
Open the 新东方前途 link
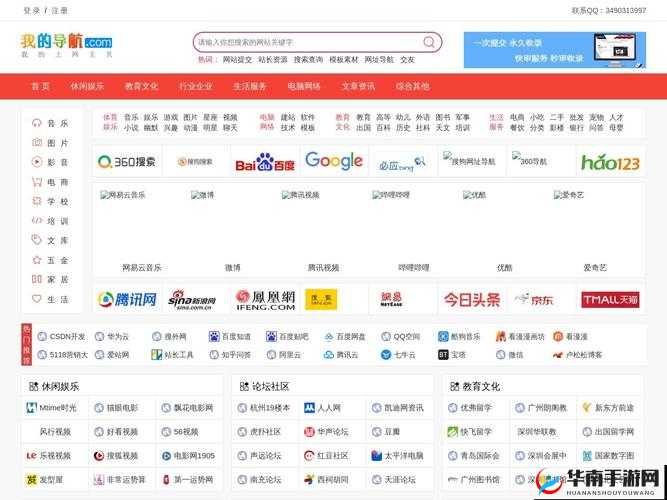(608, 408)
